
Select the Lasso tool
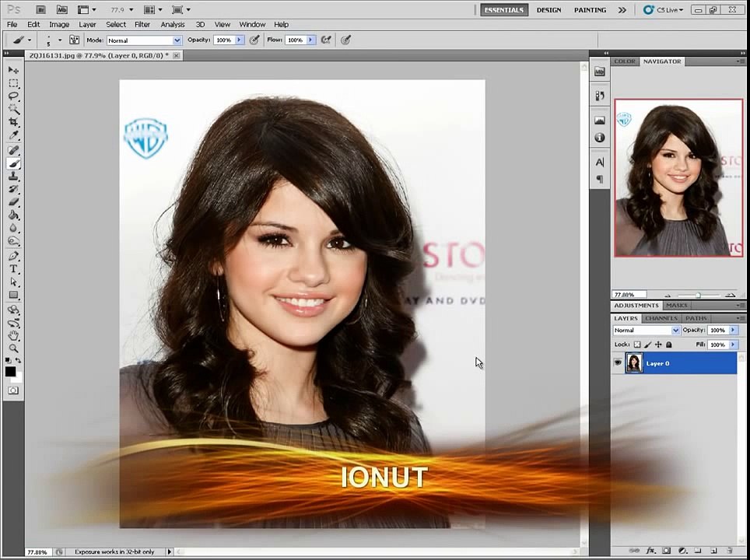coord(13,96)
